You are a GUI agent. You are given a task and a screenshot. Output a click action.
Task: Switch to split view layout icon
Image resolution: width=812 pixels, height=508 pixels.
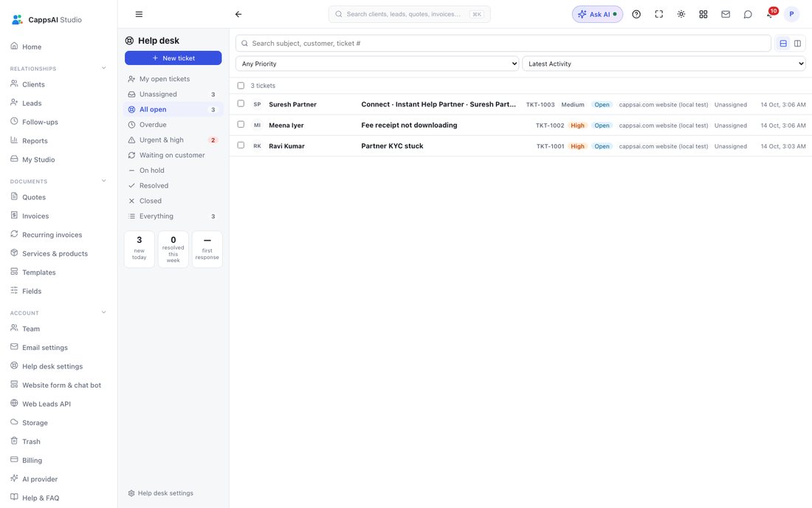(797, 44)
